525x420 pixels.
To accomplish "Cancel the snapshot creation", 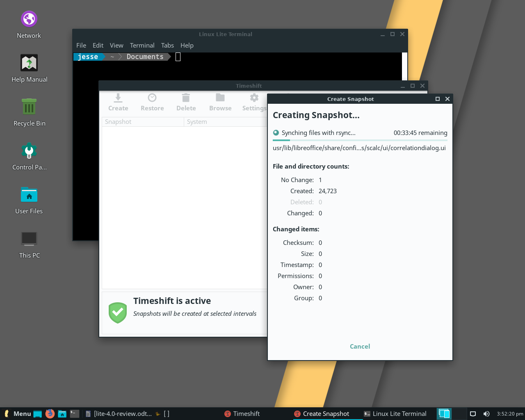I will (x=360, y=347).
